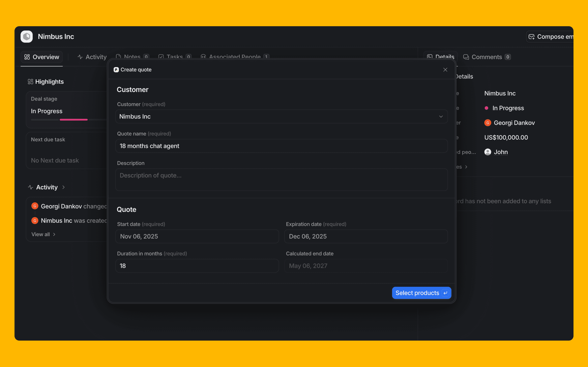
Task: Click the Activity pulse icon in the tab bar
Action: [80, 57]
